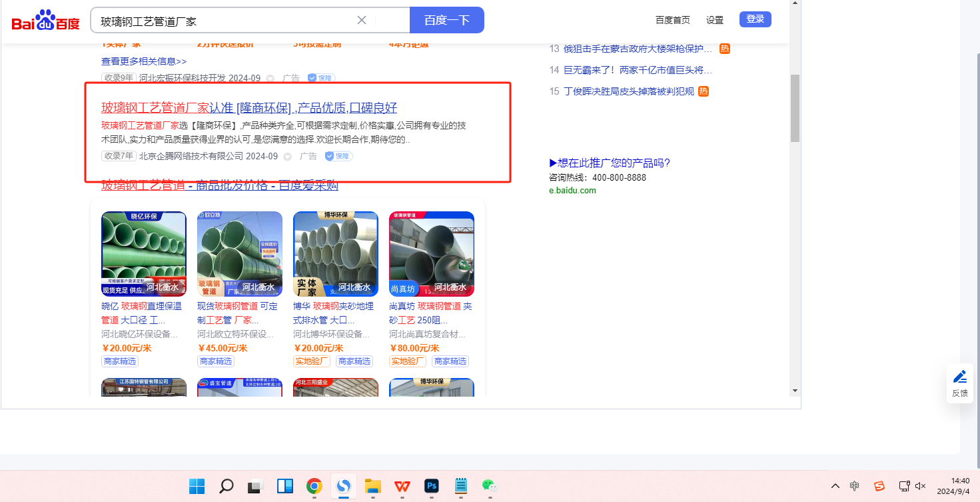980x502 pixels.
Task: Open the 查看更多相关信息>> link
Action: coord(144,61)
